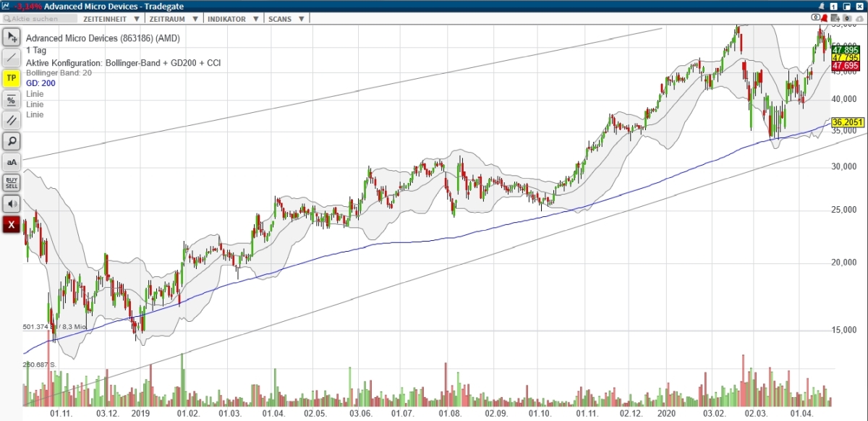The width and height of the screenshot is (868, 421).
Task: Click the Advanced Micro Devices (863186) title
Action: [x=103, y=38]
